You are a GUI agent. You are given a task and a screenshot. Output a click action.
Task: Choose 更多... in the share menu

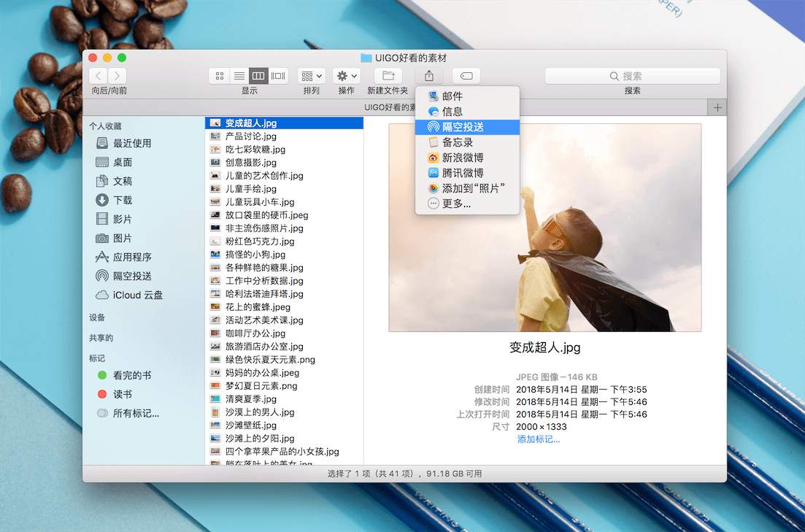point(467,204)
